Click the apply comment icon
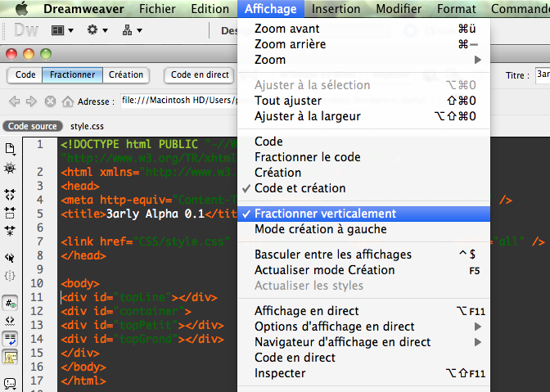 click(10, 383)
